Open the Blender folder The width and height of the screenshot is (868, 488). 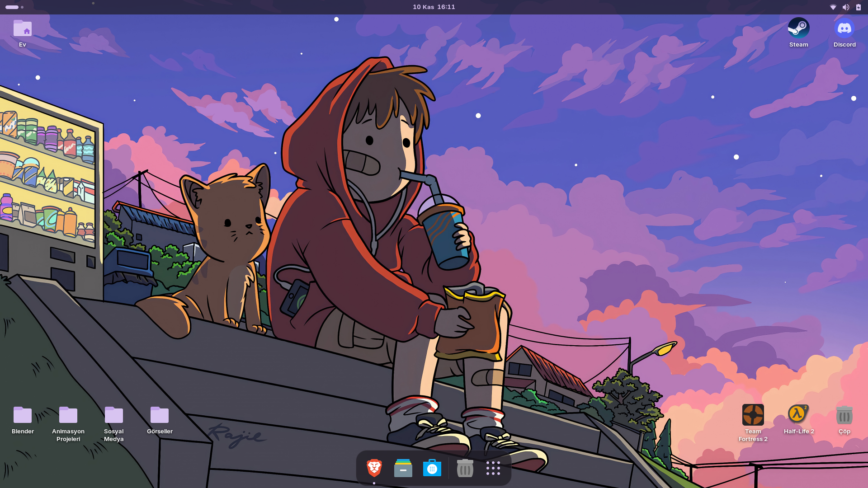[23, 415]
